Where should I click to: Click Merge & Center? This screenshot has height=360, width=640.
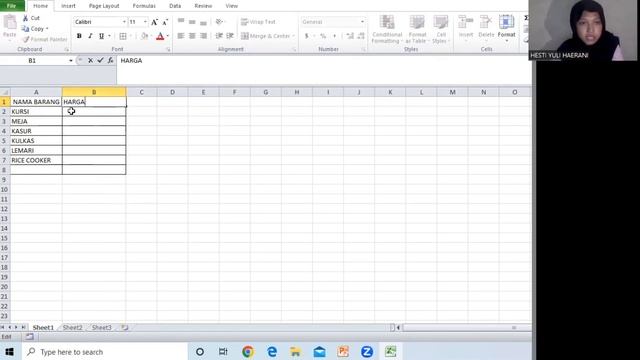click(265, 36)
